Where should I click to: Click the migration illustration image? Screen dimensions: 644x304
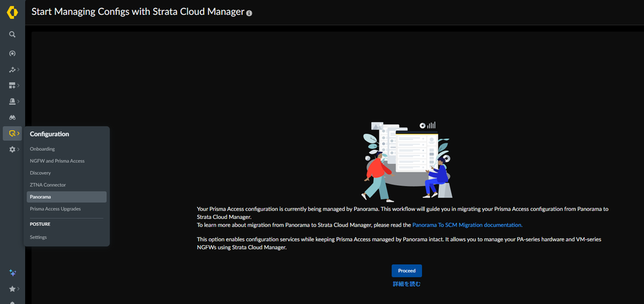coord(407,161)
